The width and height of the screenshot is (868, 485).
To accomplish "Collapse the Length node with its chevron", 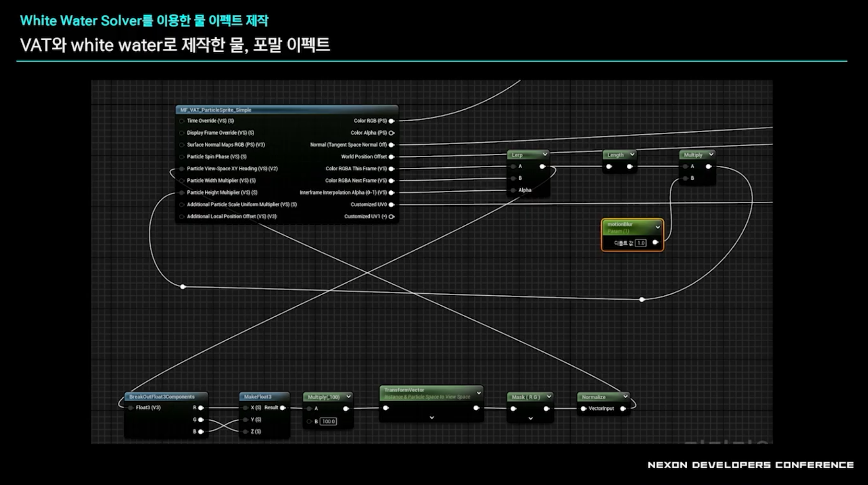I will tap(632, 154).
